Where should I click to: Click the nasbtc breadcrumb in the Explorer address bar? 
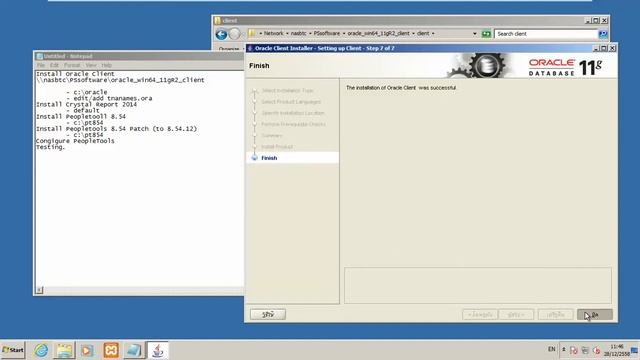[298, 33]
